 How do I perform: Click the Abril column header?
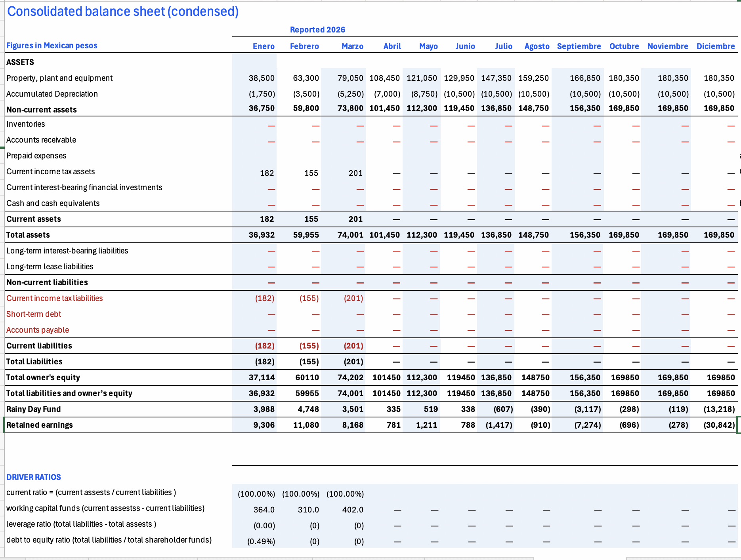point(392,46)
